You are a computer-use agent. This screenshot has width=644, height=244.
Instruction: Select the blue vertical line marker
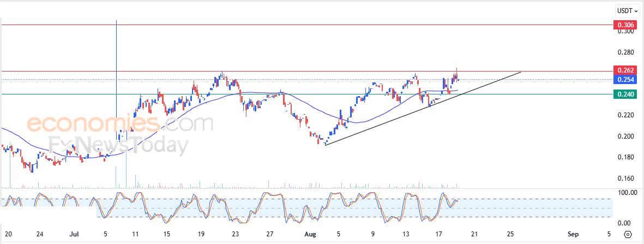(117, 74)
